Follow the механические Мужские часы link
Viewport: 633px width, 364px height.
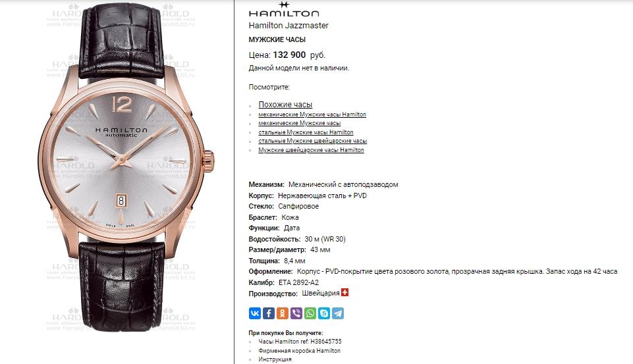tap(300, 123)
